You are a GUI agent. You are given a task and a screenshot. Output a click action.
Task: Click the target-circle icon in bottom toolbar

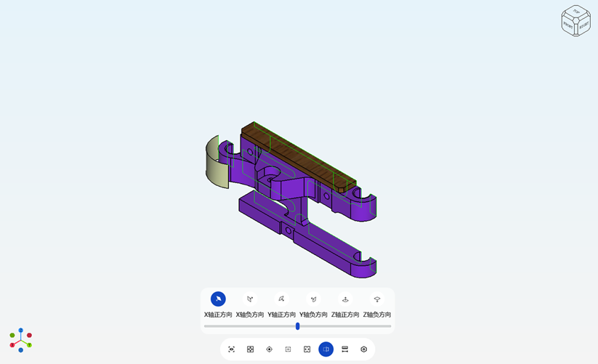point(270,349)
